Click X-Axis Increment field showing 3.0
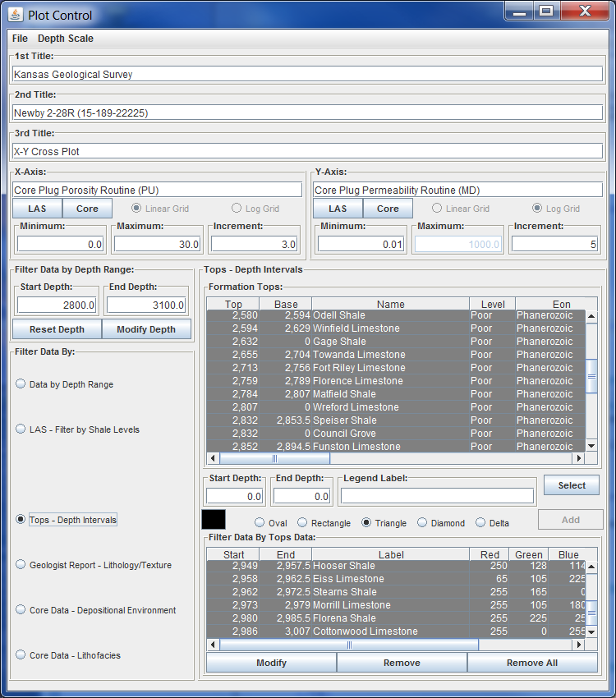 pyautogui.click(x=254, y=244)
